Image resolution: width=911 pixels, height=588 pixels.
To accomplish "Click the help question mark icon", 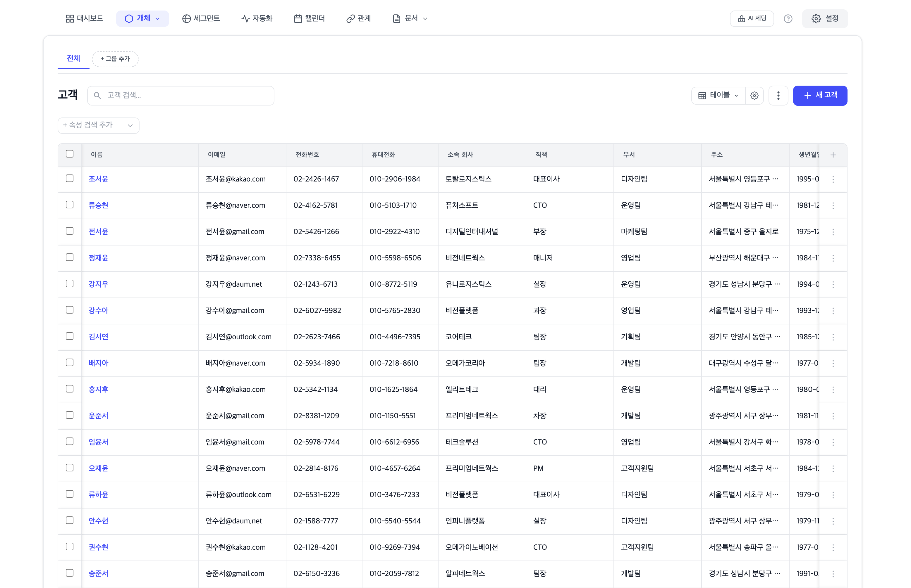I will 788,18.
